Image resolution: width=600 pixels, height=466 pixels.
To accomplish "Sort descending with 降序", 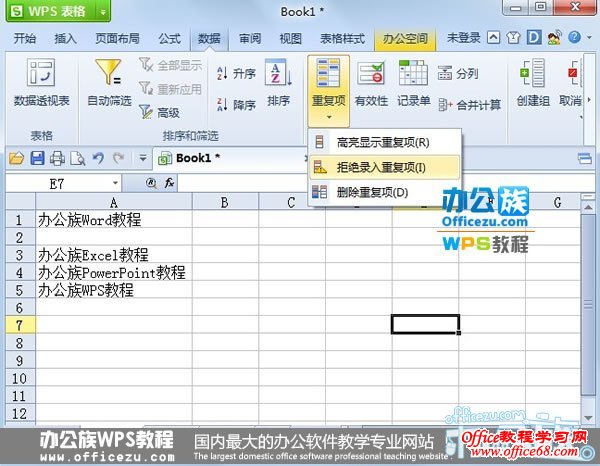I will (x=236, y=104).
